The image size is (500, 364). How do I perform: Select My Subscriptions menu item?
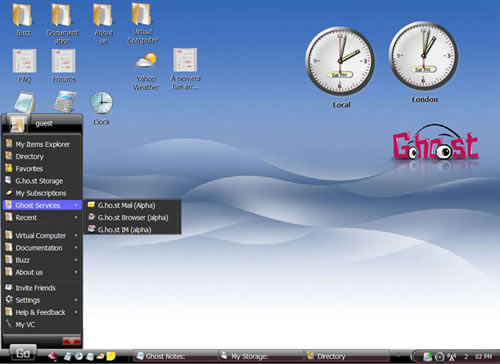tap(42, 193)
